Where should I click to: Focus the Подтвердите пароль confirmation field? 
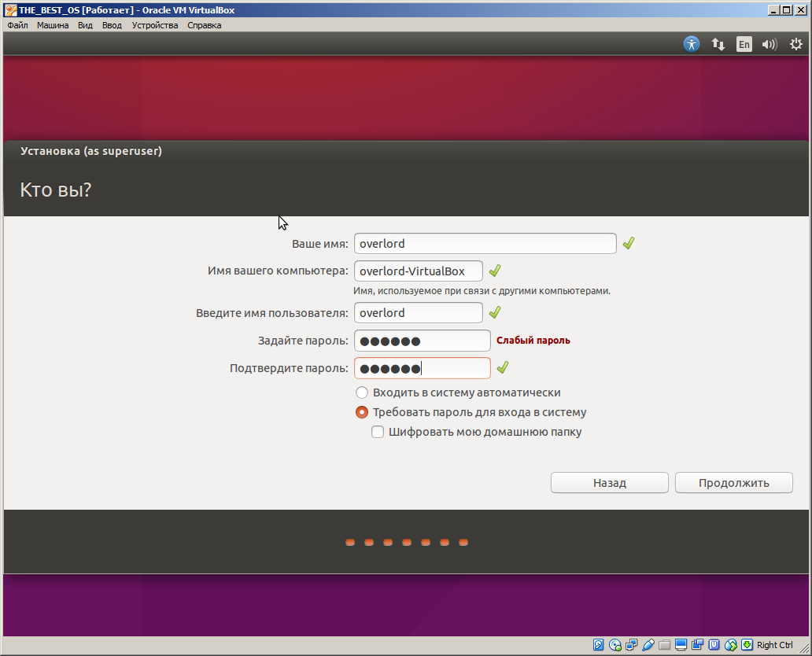click(x=422, y=368)
